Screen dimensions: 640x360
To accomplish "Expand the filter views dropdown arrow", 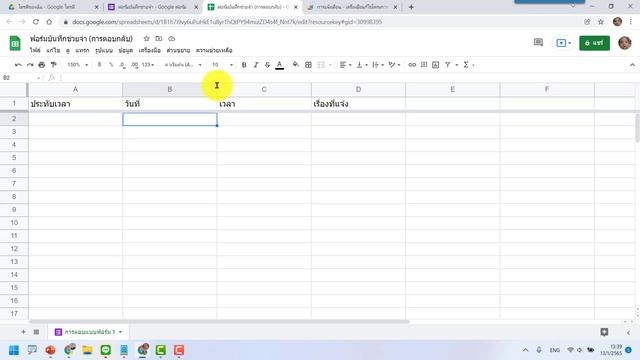I will [x=457, y=65].
